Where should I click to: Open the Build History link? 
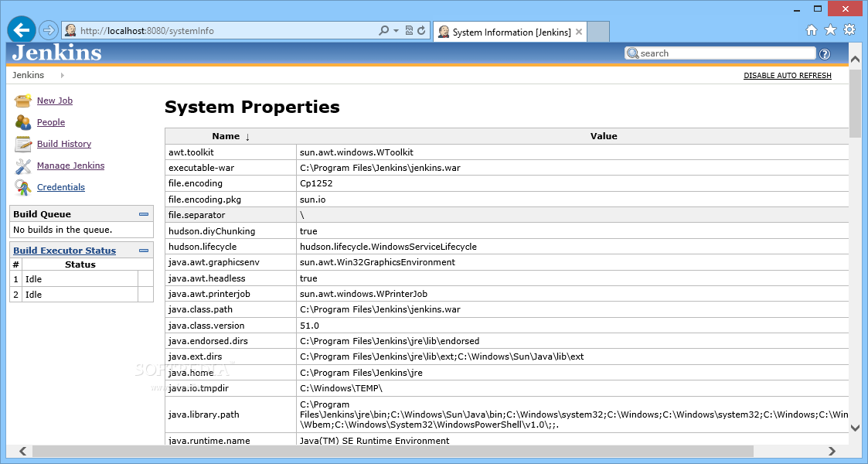pyautogui.click(x=64, y=143)
